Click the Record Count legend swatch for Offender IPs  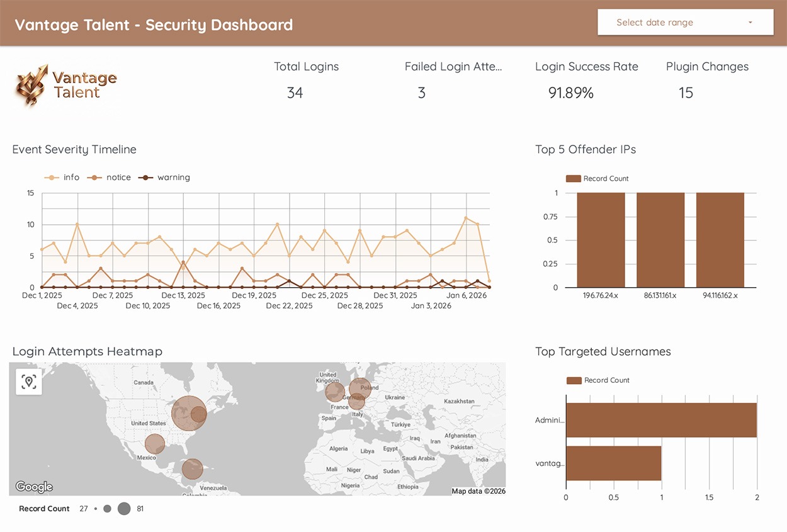click(x=573, y=179)
